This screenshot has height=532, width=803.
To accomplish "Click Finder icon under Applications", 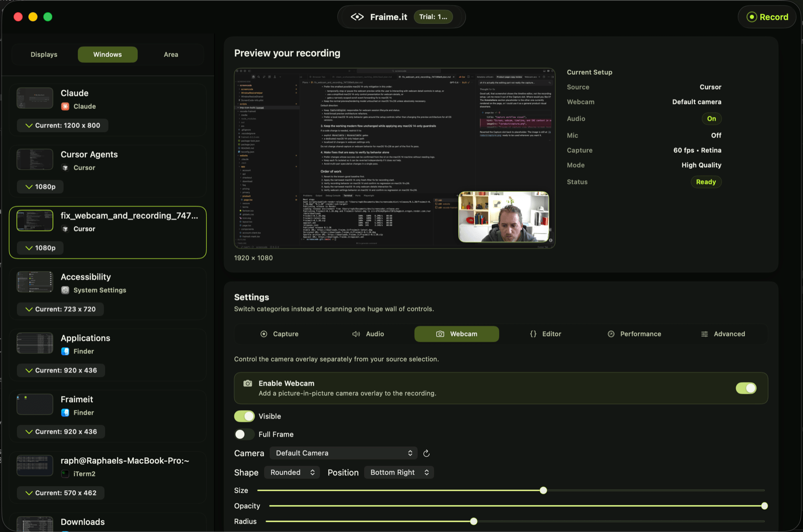I will (x=65, y=351).
